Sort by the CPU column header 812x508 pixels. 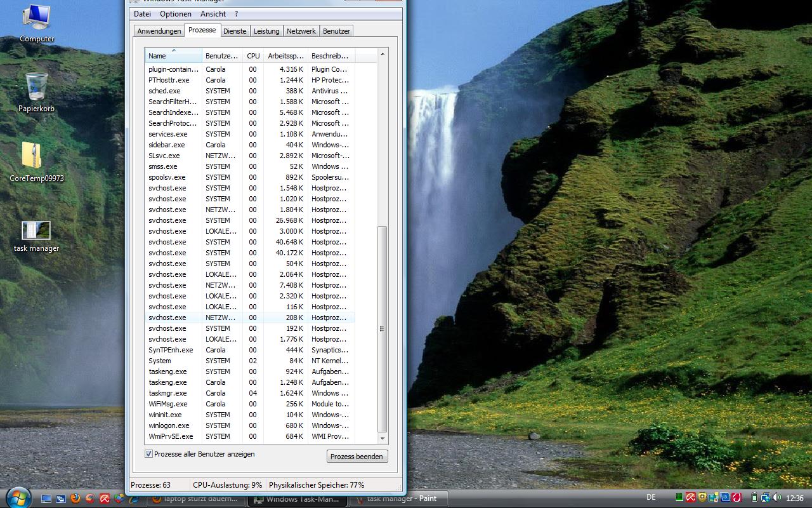coord(253,56)
